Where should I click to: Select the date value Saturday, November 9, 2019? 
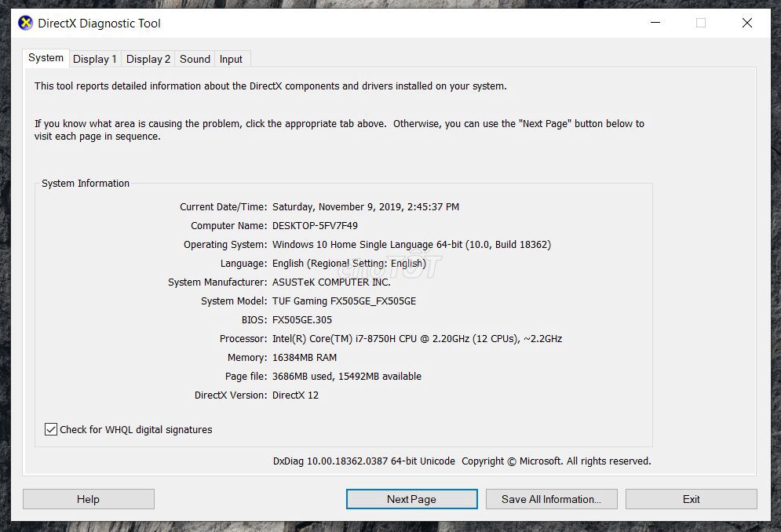tap(366, 206)
